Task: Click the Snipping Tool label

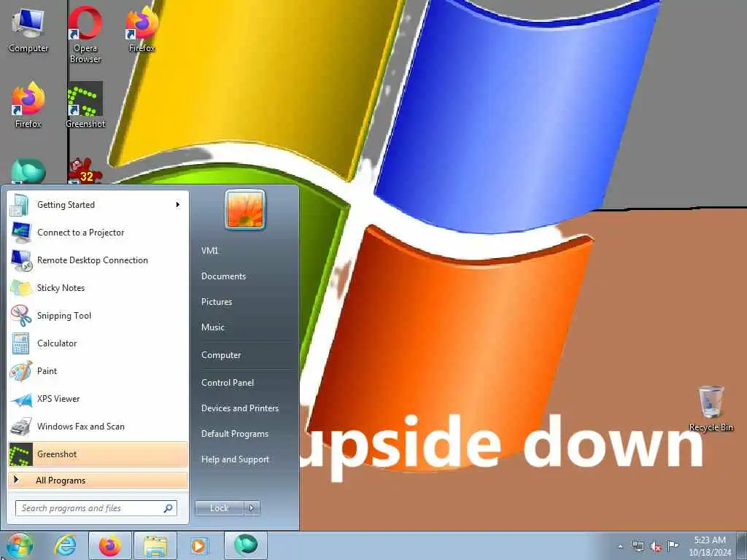Action: (64, 316)
